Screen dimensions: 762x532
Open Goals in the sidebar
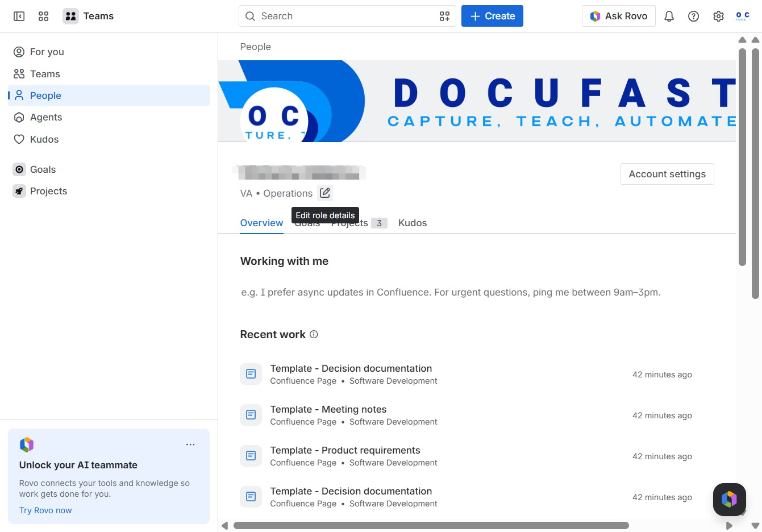109,169
